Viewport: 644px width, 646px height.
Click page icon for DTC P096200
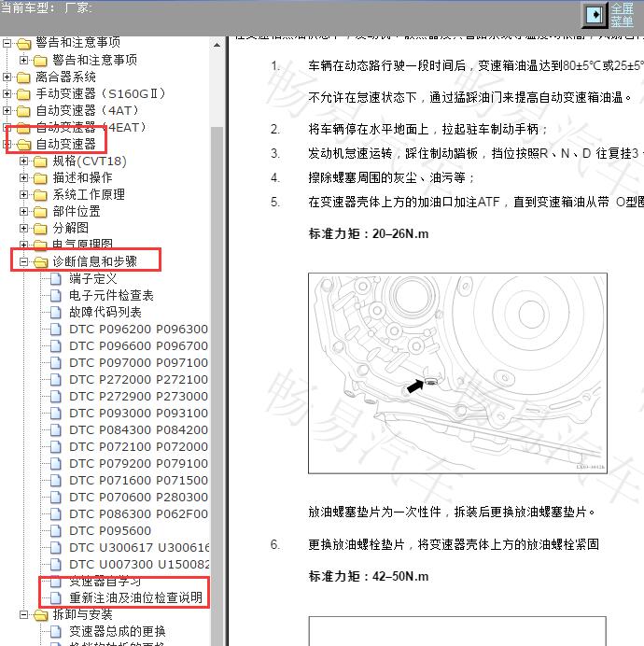[56, 330]
